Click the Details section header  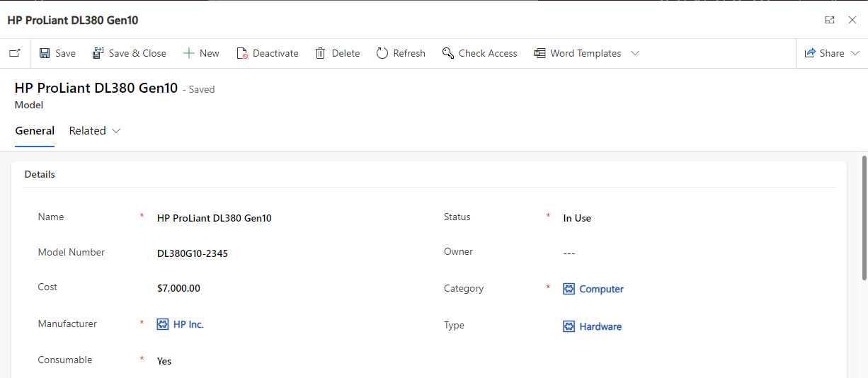pos(40,174)
